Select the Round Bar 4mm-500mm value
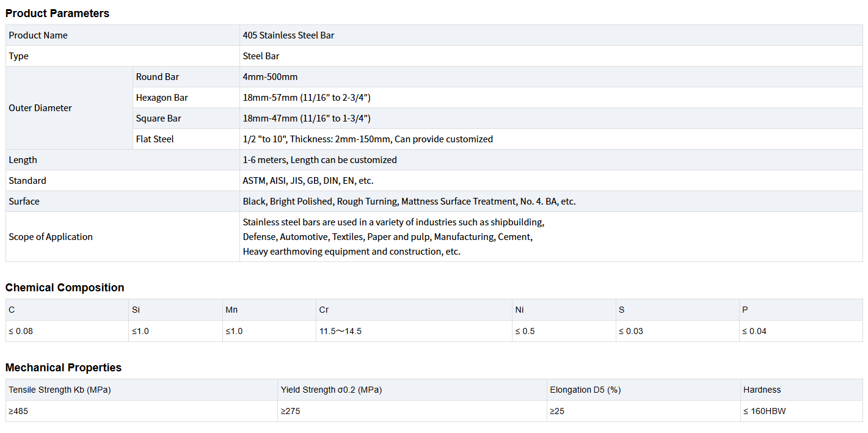Image resolution: width=868 pixels, height=433 pixels. (x=270, y=77)
